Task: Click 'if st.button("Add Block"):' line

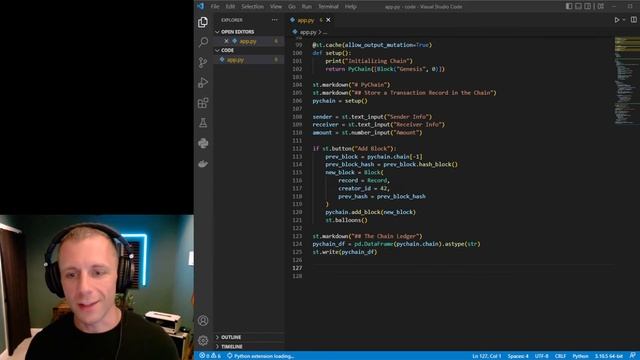Action: (354, 149)
